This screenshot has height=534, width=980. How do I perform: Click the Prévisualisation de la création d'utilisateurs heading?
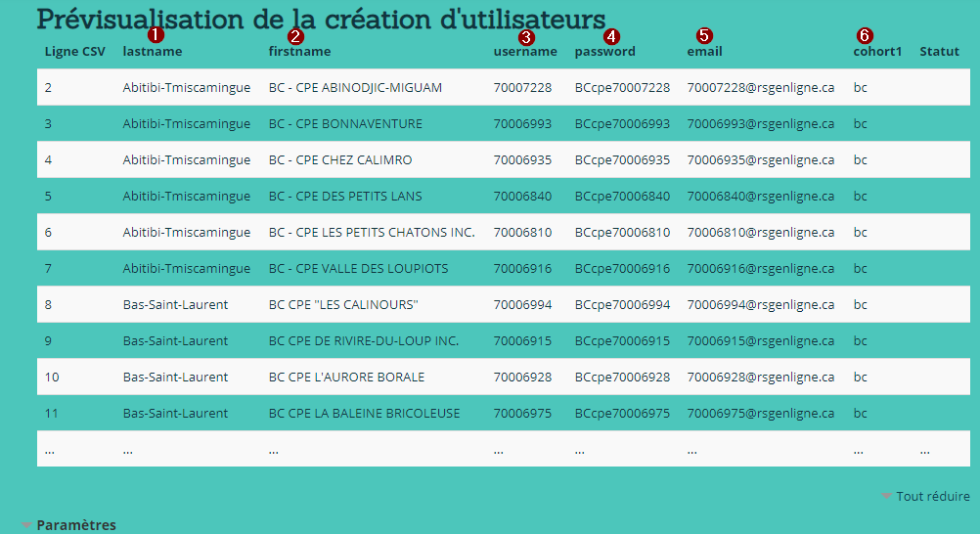(321, 19)
